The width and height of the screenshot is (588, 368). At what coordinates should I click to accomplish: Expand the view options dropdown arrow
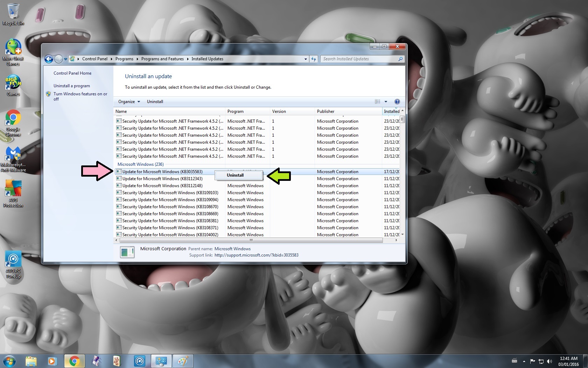click(386, 102)
